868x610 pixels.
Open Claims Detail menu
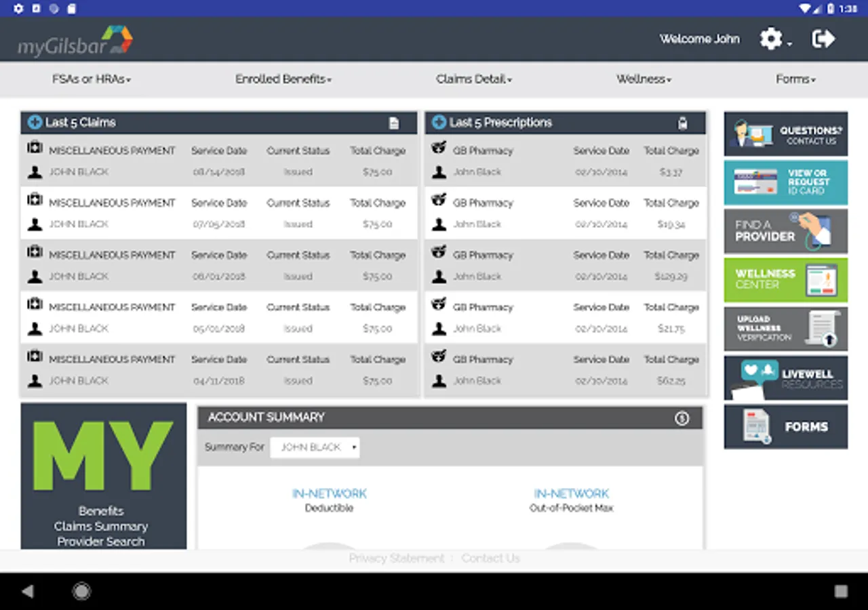click(474, 79)
